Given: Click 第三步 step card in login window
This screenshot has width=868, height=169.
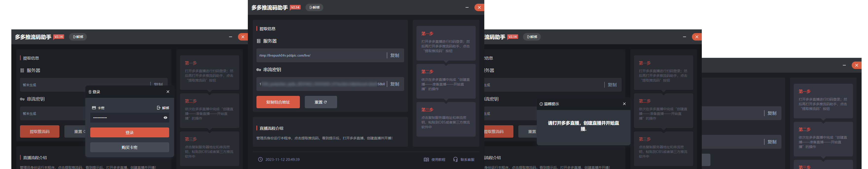Looking at the screenshot, I should tap(210, 149).
